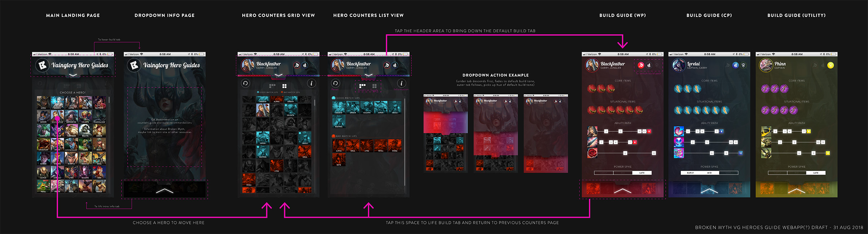Select Adagio in Good Match-ups list
Viewport: 868px width, 234px height.
pos(339,107)
